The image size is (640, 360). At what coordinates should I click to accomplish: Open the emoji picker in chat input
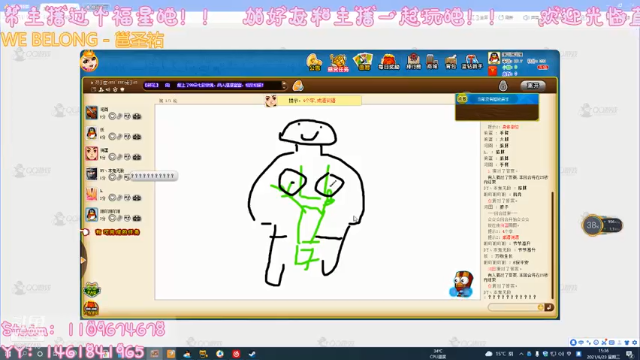[540, 307]
